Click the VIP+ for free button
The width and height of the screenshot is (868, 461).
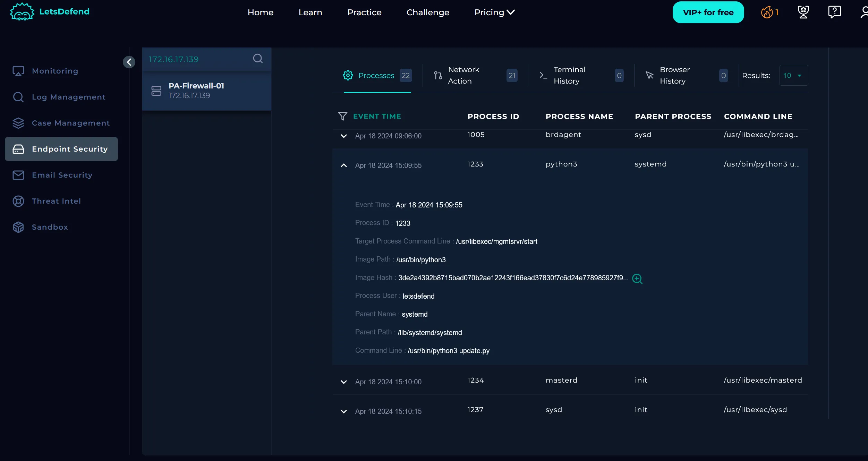(708, 12)
